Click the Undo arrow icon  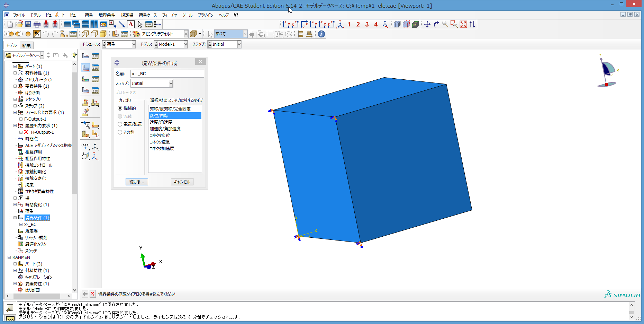point(46,34)
